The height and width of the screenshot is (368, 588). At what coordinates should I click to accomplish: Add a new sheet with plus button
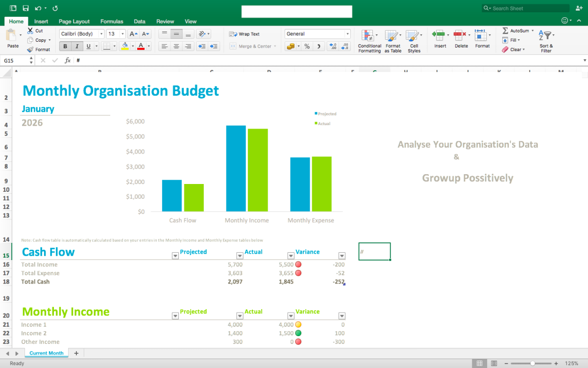76,353
